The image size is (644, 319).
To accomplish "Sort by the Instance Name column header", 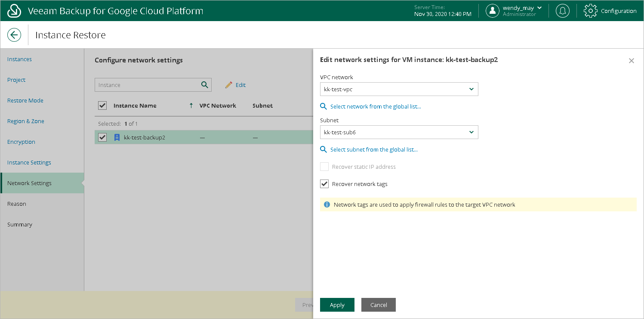I will tap(135, 105).
